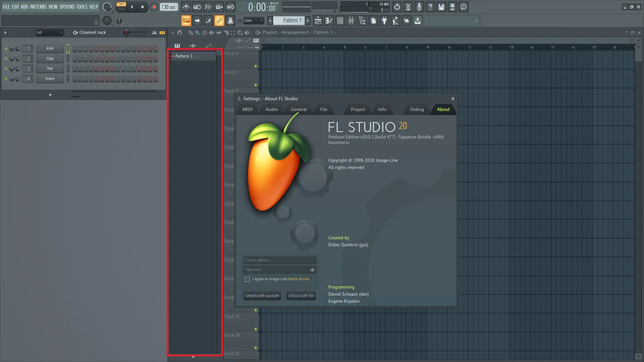Open Channel rack menu speaker icon
The width and height of the screenshot is (644, 362).
coord(75,33)
